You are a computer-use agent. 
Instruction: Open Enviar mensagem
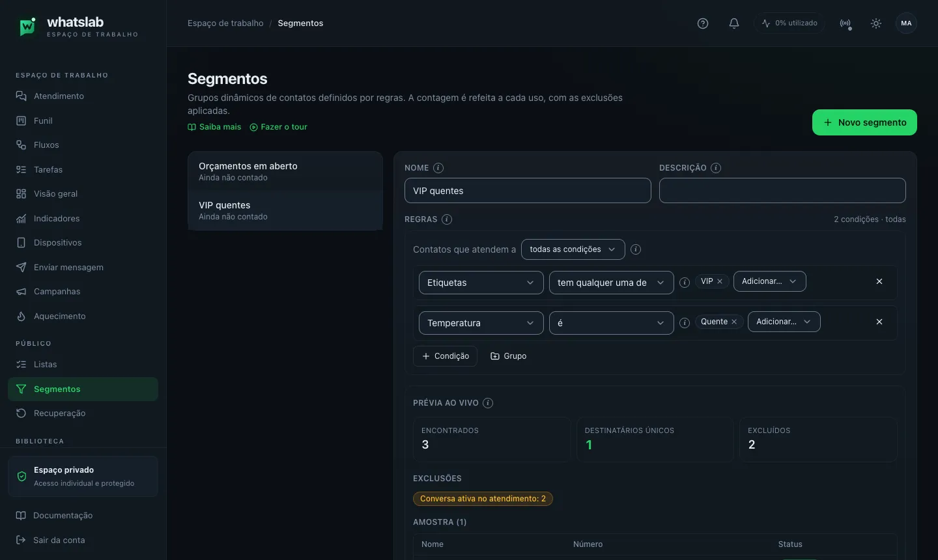click(83, 268)
